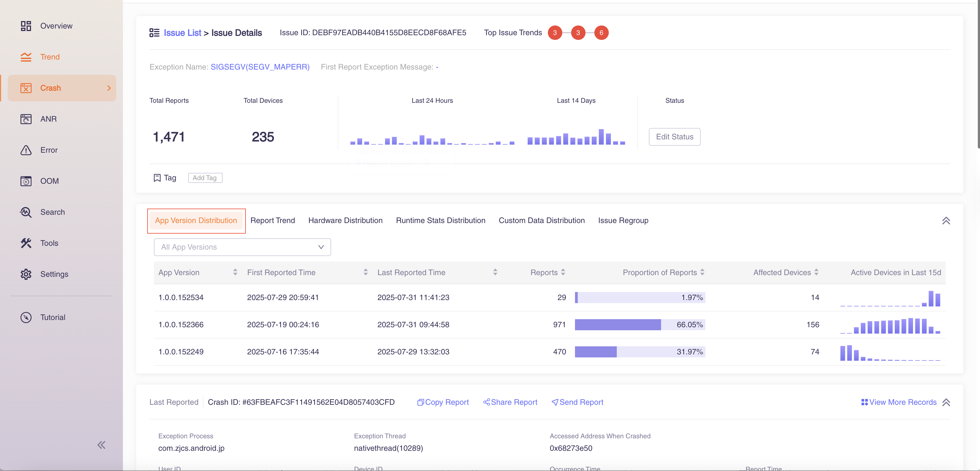Sort by Affected Devices column arrows
Image resolution: width=980 pixels, height=471 pixels.
click(816, 272)
